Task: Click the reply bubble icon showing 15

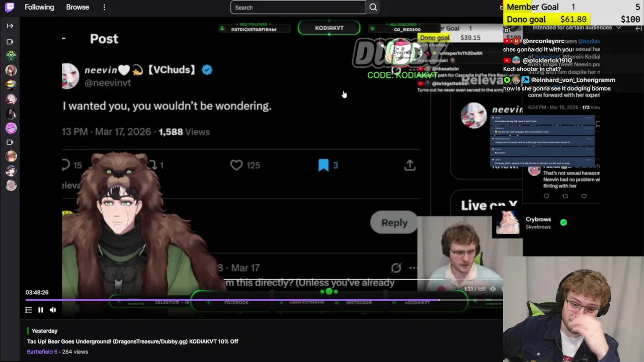Action: [x=66, y=165]
